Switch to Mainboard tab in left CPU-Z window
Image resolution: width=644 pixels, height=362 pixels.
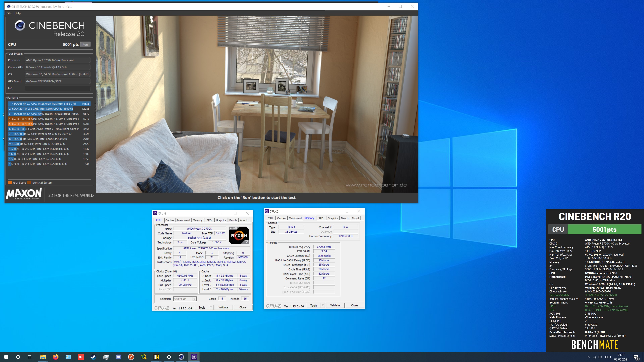[183, 220]
